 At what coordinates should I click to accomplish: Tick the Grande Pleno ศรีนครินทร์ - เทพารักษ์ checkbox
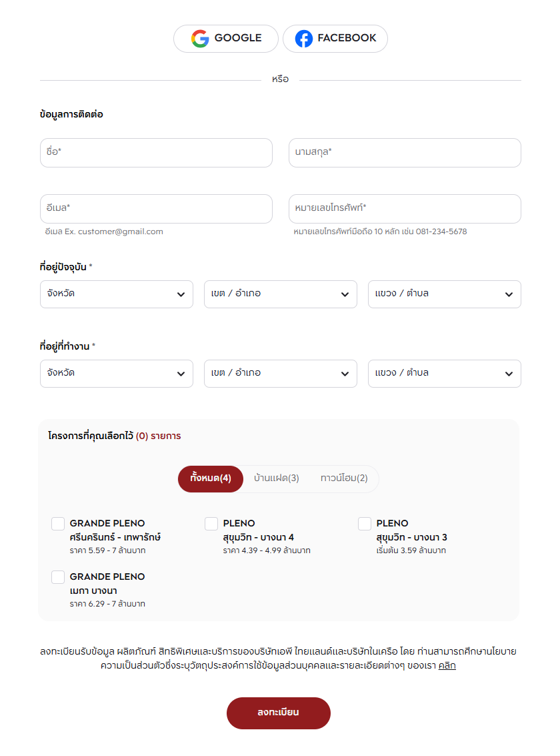point(58,524)
